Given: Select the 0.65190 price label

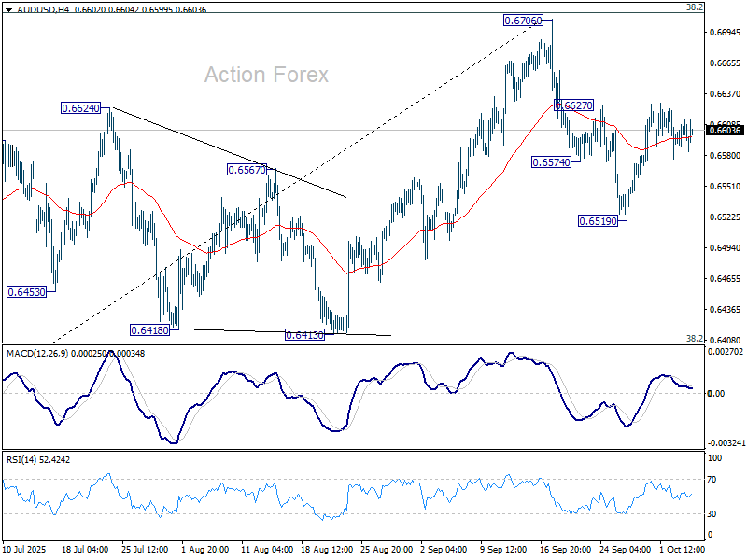Looking at the screenshot, I should pos(598,221).
